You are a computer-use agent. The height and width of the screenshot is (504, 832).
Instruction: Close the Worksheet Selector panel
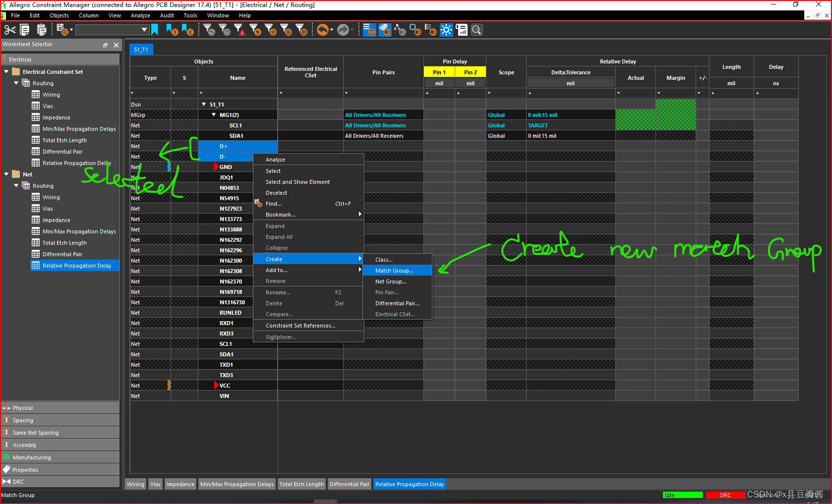(x=116, y=45)
